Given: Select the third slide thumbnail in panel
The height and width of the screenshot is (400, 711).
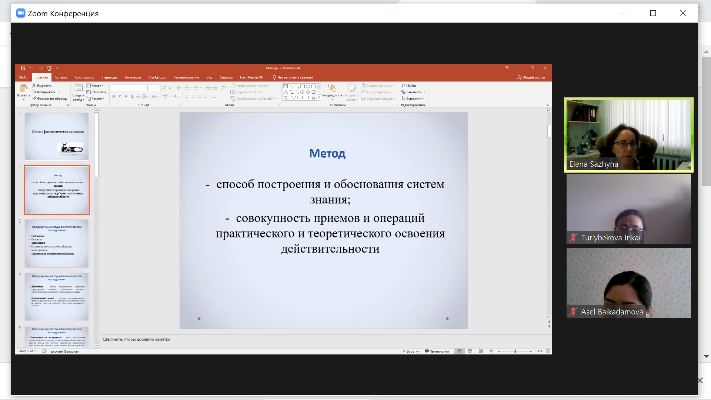Looking at the screenshot, I should point(56,243).
